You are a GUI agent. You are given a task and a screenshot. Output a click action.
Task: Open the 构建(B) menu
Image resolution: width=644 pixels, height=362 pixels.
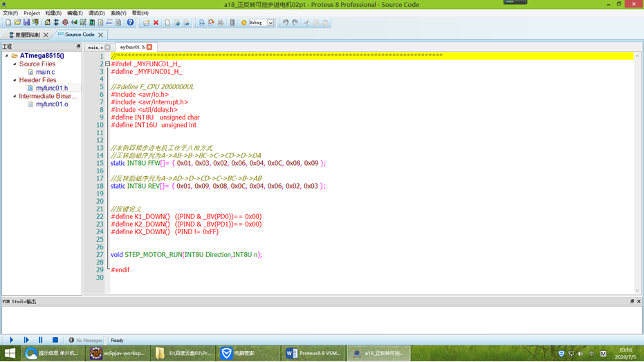(x=53, y=13)
